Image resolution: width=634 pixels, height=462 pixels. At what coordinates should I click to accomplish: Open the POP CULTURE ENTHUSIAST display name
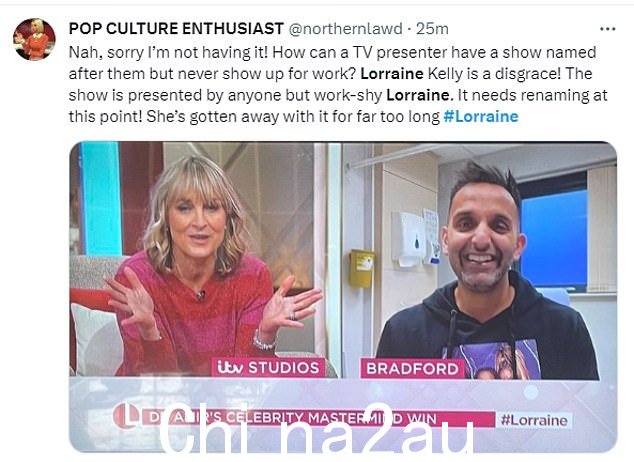176,29
